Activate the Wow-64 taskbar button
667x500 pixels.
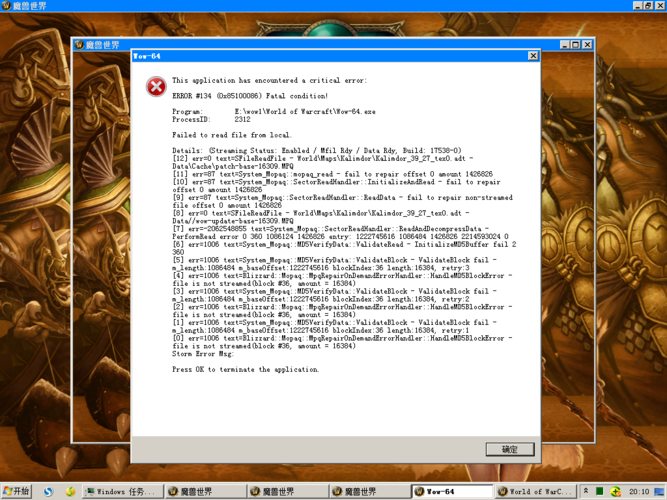453,491
